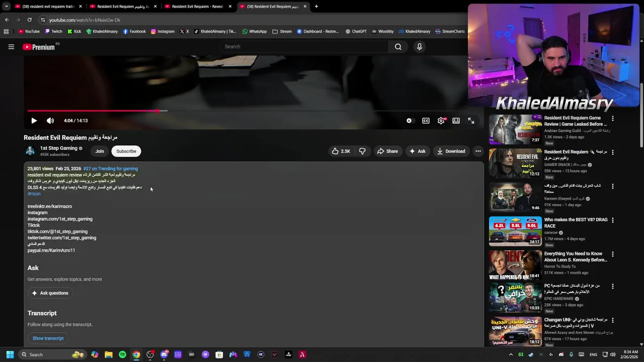Open #27 on Trending for gaming link
This screenshot has width=644, height=362.
[x=111, y=169]
